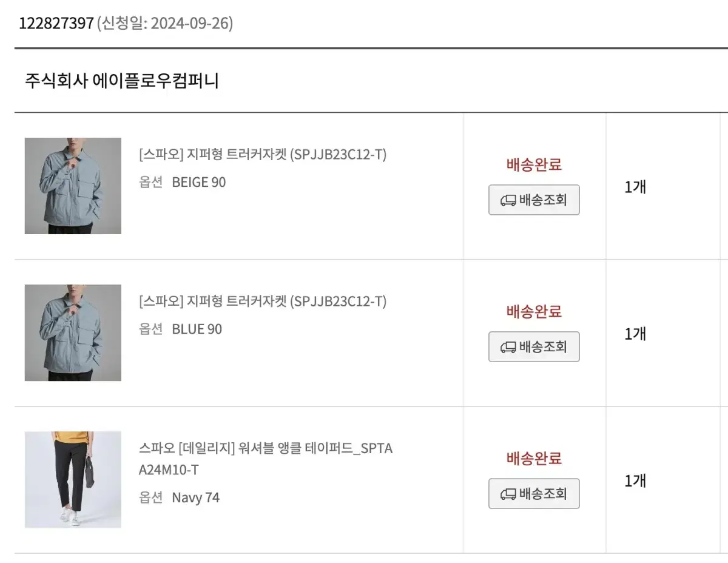Open first 지퍼형 트러커자켓 product title link
The width and height of the screenshot is (728, 563).
point(263,155)
